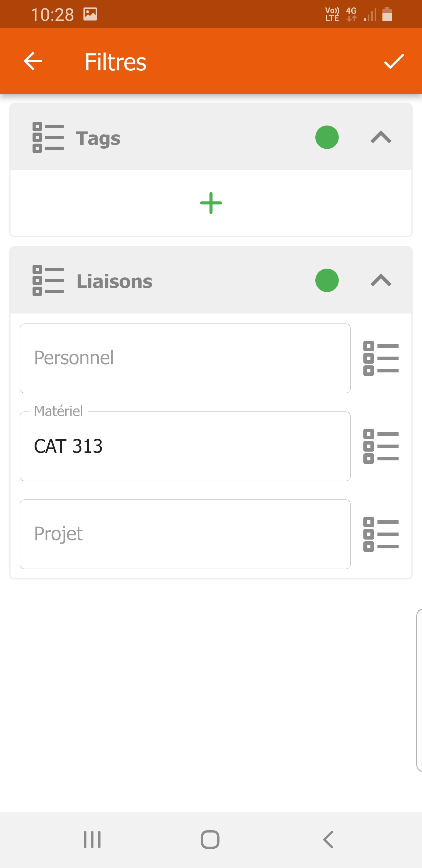Open the Projet selection list icon
422x868 pixels.
381,534
